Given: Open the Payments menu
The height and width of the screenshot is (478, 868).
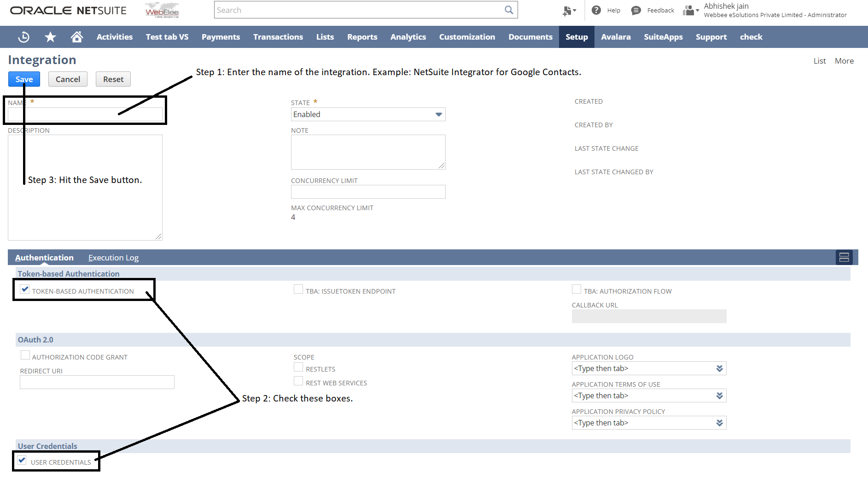Looking at the screenshot, I should (221, 37).
